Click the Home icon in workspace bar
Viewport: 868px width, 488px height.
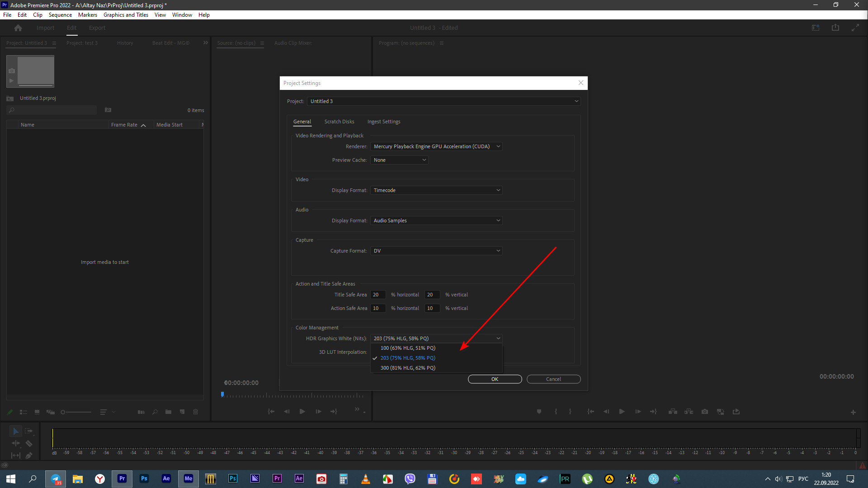coord(18,28)
